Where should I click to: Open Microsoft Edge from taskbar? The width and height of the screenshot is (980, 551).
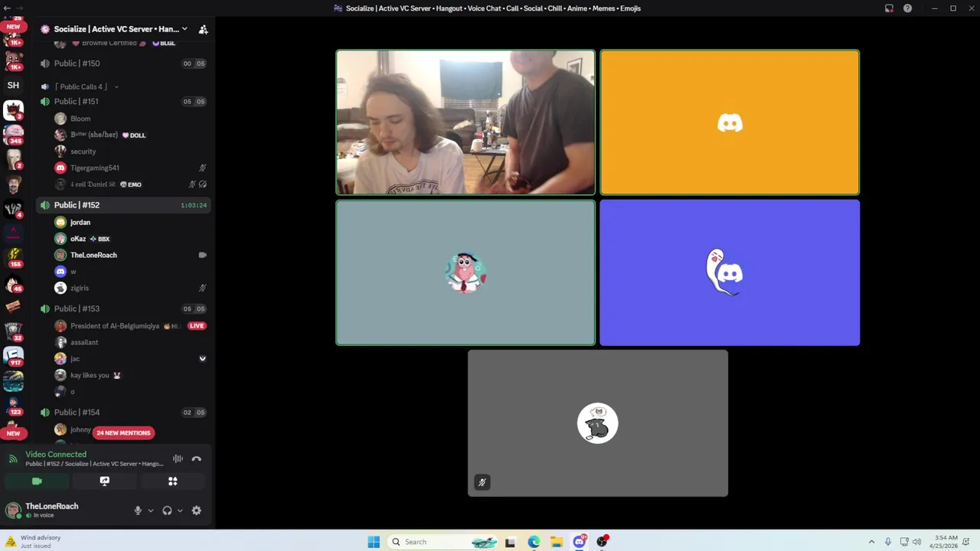[x=534, y=542]
